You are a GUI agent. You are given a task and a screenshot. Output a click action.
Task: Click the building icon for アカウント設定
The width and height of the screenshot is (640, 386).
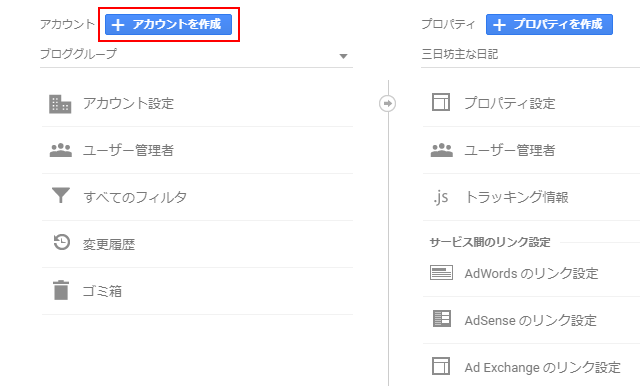(60, 104)
